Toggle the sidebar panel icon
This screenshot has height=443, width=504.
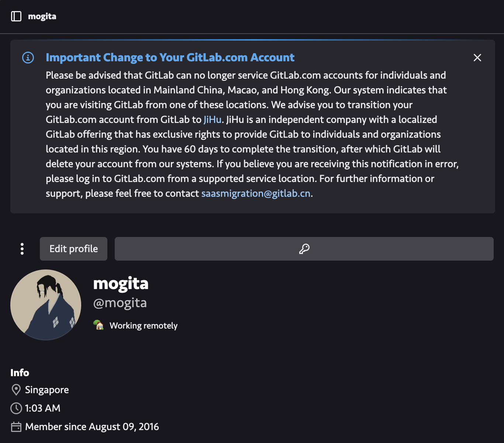(16, 16)
